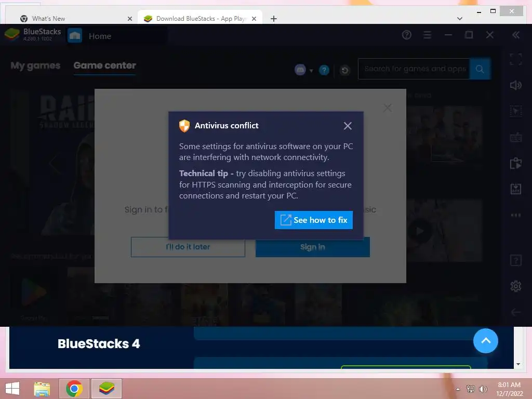Click the cursor lock sidebar icon
The width and height of the screenshot is (532, 399).
[x=516, y=111]
